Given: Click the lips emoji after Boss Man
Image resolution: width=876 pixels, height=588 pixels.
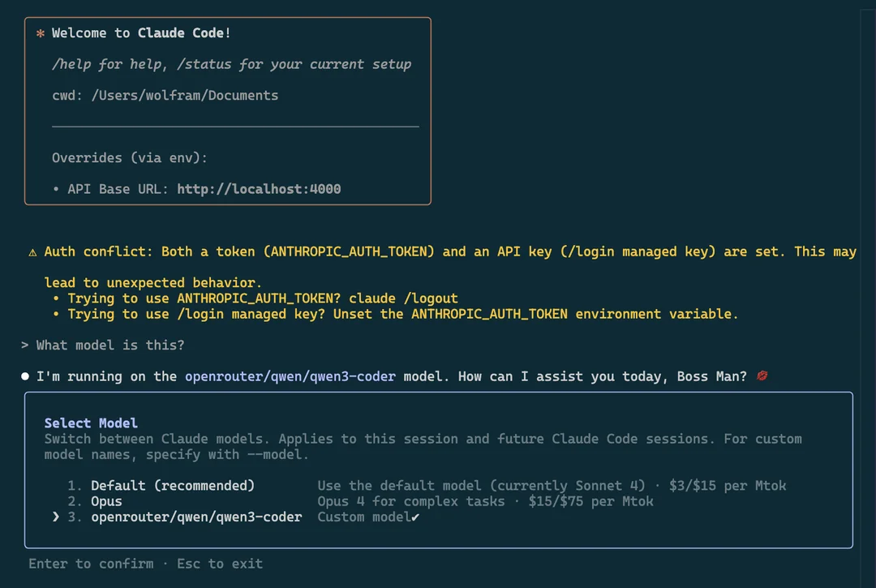Looking at the screenshot, I should 762,376.
